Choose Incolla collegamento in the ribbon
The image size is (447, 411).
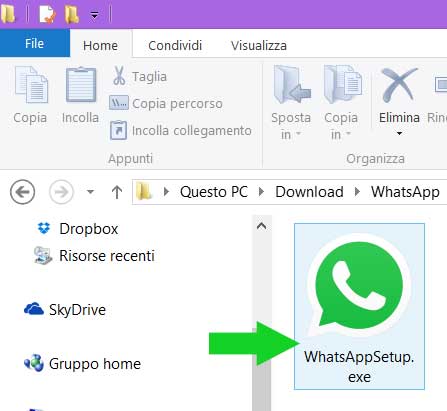click(181, 130)
